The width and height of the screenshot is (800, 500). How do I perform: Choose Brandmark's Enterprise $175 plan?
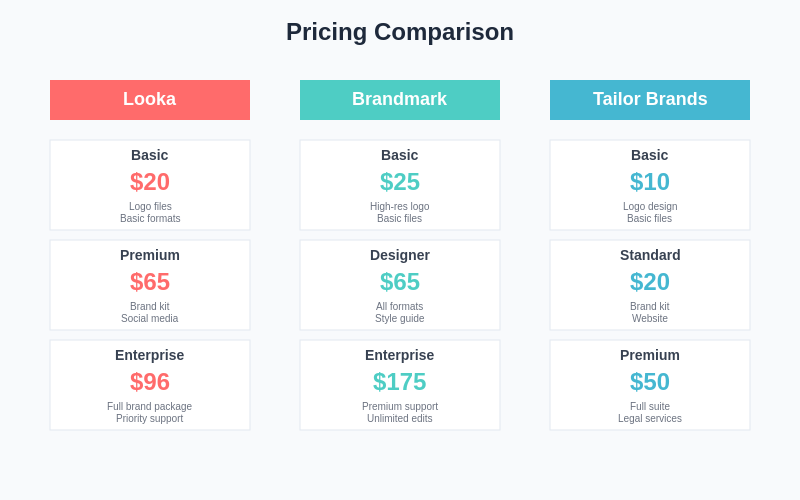point(400,385)
